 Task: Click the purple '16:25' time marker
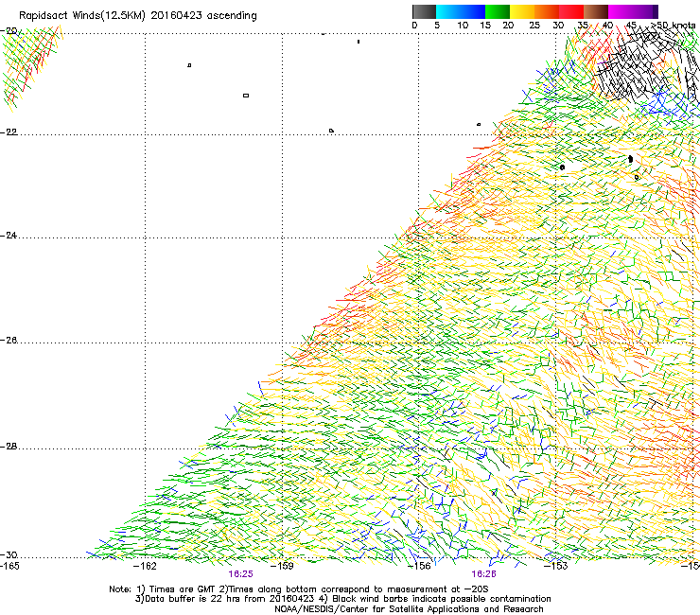coord(240,574)
